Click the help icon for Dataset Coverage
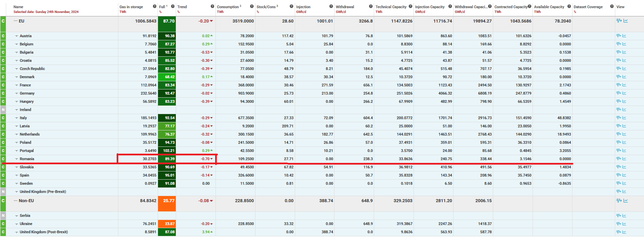 (612, 6)
